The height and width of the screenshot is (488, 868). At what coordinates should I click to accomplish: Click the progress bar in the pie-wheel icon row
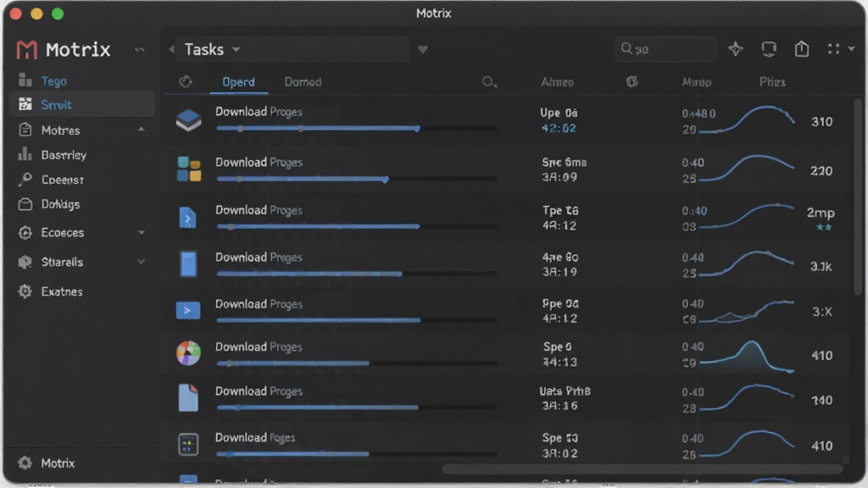click(x=357, y=363)
